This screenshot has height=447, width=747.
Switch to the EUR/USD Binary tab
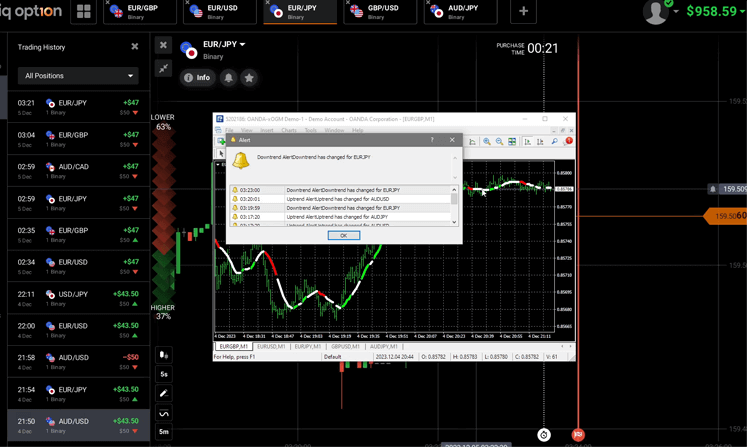point(219,12)
